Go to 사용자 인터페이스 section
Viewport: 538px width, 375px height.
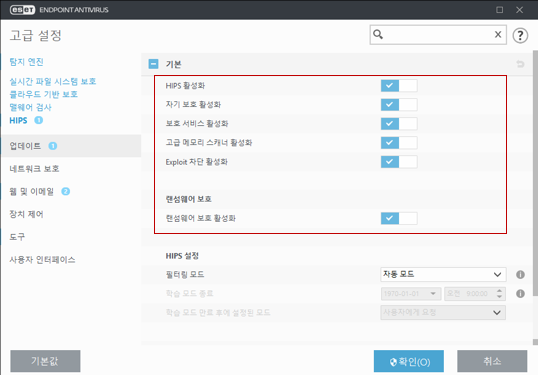coord(42,260)
